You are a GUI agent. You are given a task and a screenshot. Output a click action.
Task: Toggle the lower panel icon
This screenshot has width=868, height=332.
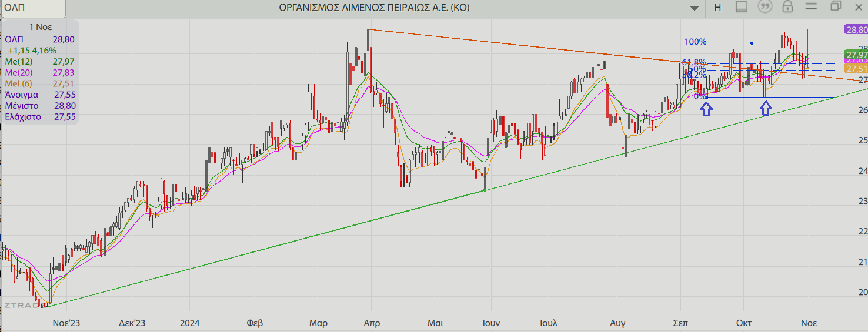pyautogui.click(x=741, y=7)
